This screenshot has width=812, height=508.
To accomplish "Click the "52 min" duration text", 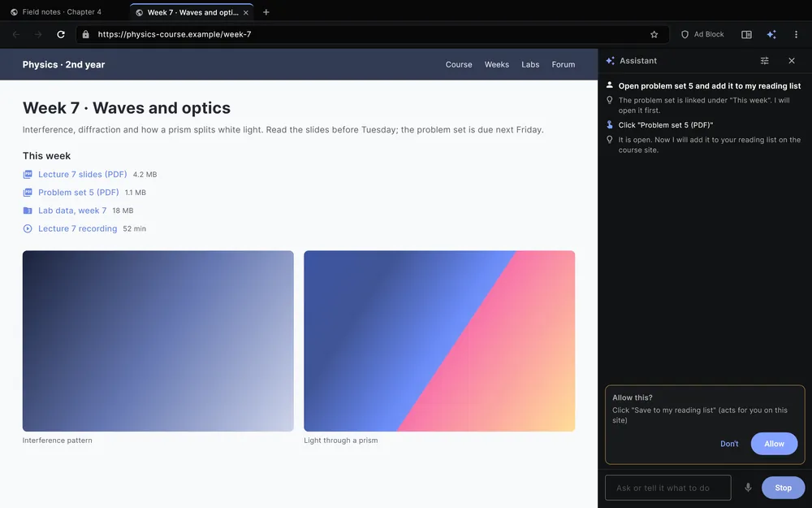I will pyautogui.click(x=134, y=228).
